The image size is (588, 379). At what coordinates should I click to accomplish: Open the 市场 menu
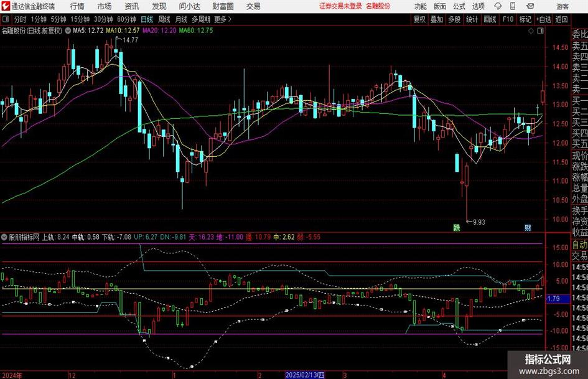pyautogui.click(x=105, y=6)
